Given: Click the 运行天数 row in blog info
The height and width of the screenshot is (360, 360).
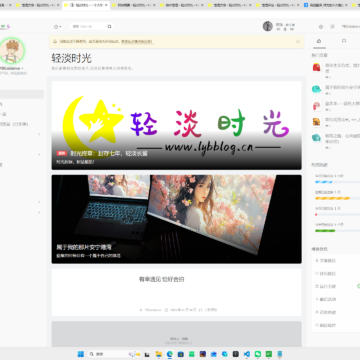Looking at the screenshot, I should click(336, 286).
